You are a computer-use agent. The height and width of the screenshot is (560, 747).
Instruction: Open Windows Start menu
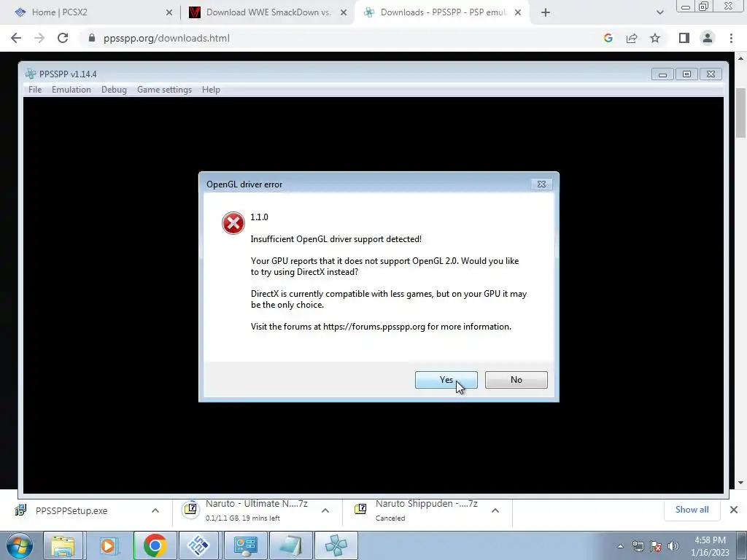pos(20,545)
